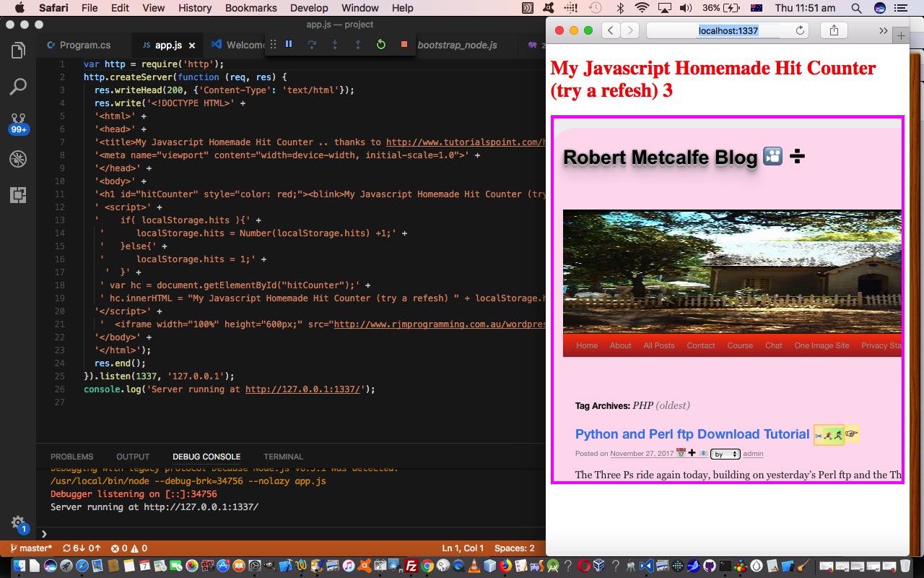Screen dimensions: 924x578
Task: Open the 'by' sort dropdown on the blog
Action: [725, 454]
